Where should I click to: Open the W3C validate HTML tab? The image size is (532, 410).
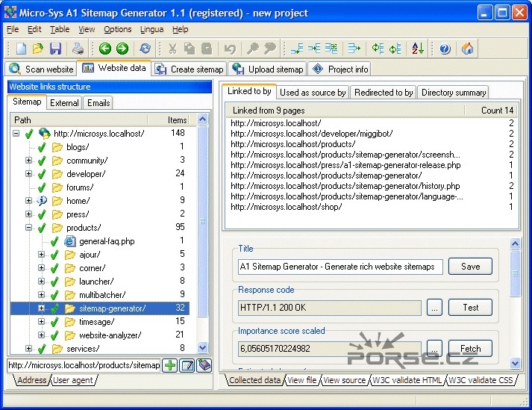point(407,380)
